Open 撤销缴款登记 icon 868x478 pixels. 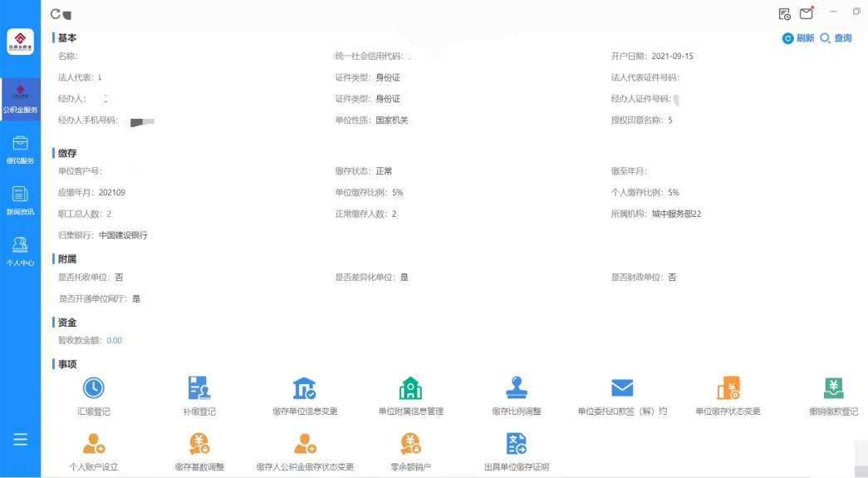(833, 388)
